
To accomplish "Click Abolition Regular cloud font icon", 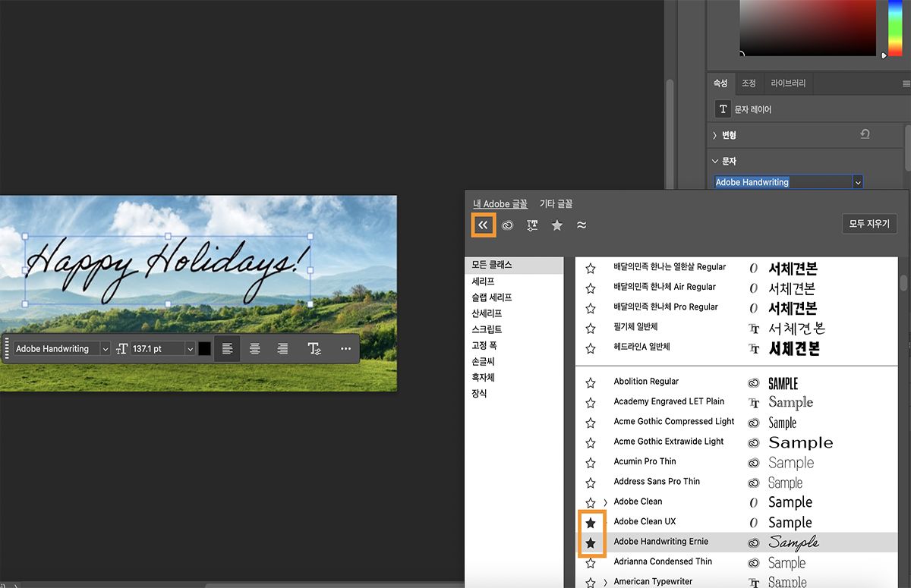I will click(x=754, y=382).
